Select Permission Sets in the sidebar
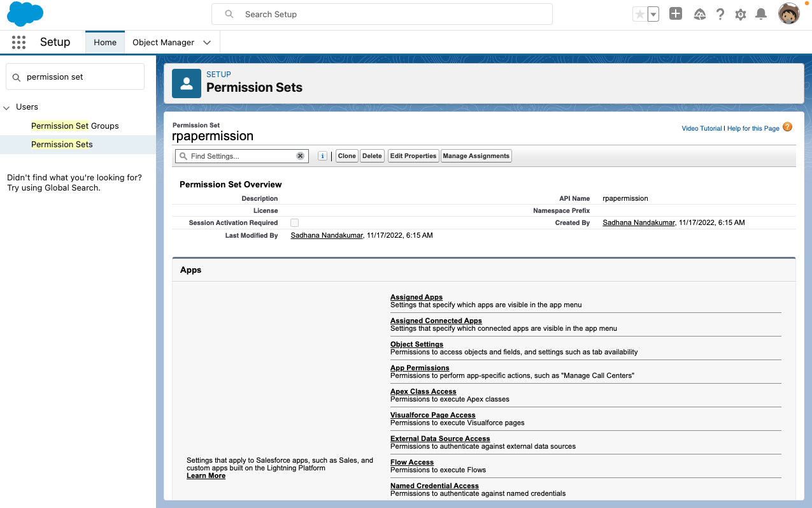The width and height of the screenshot is (812, 508). (x=62, y=144)
